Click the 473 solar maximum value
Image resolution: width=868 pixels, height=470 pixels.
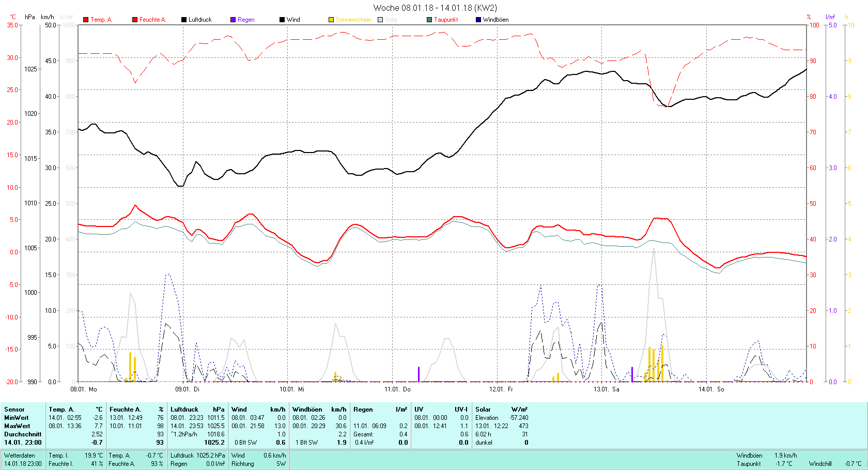[523, 426]
